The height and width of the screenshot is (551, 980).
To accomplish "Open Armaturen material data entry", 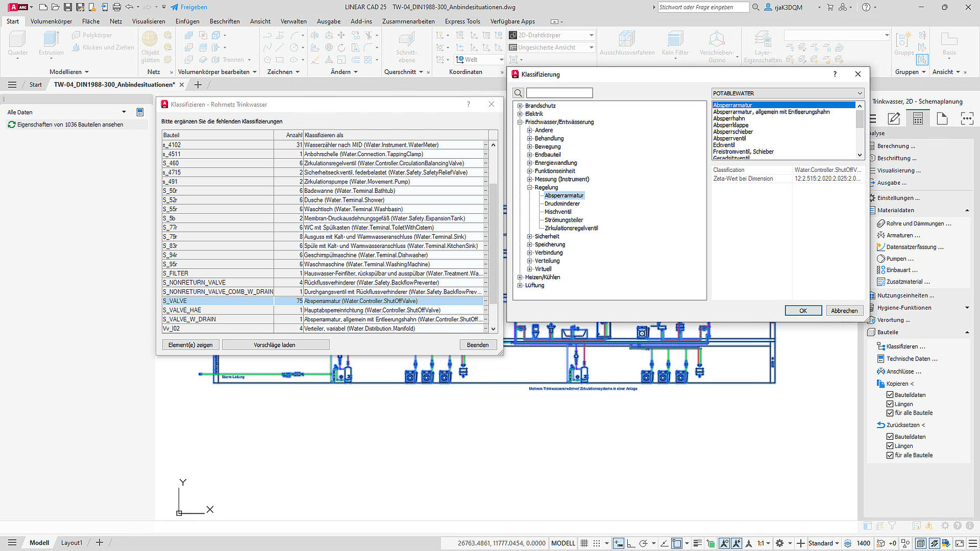I will click(x=903, y=235).
